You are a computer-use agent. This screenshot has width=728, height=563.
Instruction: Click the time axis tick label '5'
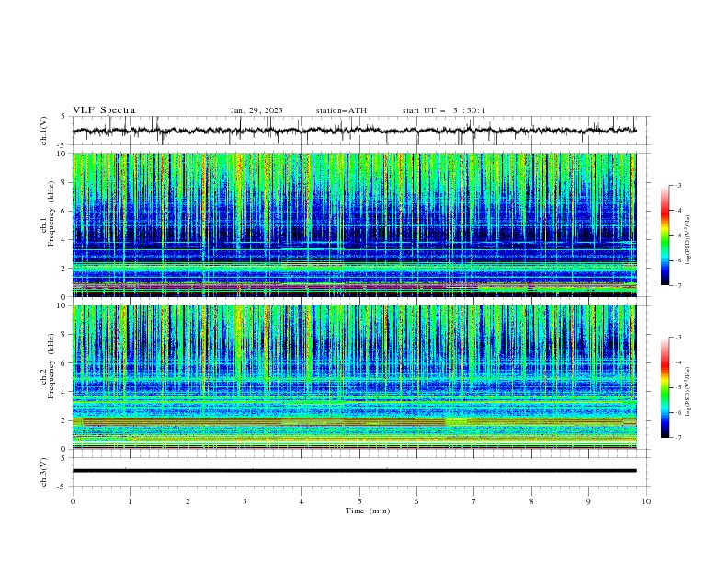359,501
